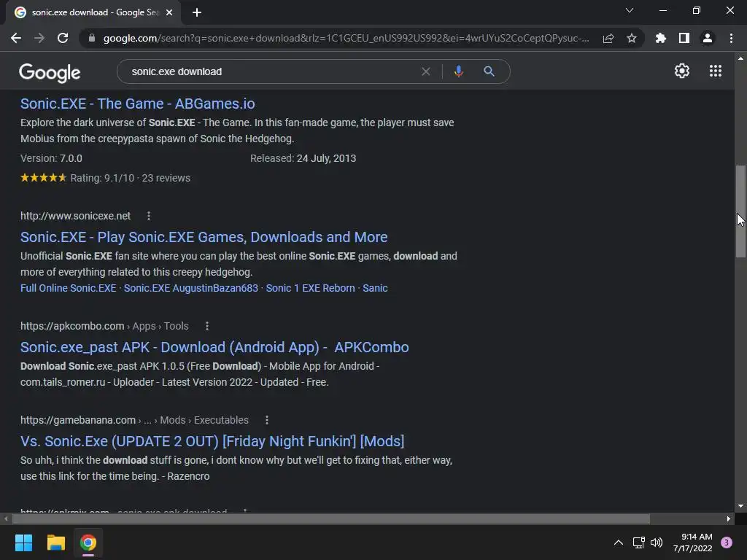Open more options for the apkcombo.com result

coord(206,326)
